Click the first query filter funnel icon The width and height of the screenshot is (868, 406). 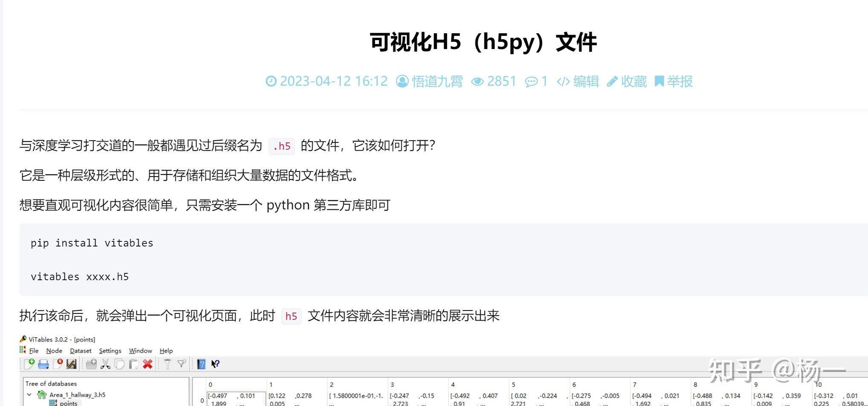168,364
